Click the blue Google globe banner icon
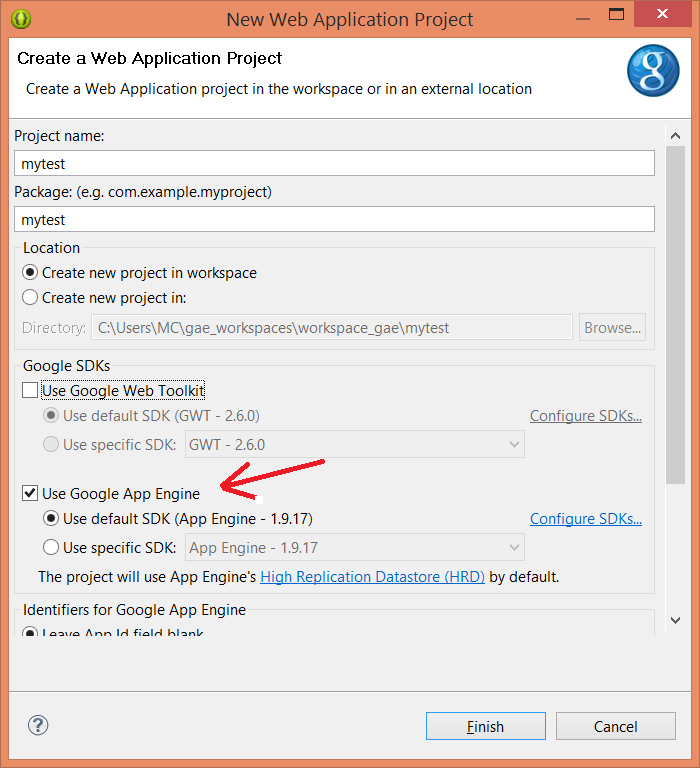 653,71
